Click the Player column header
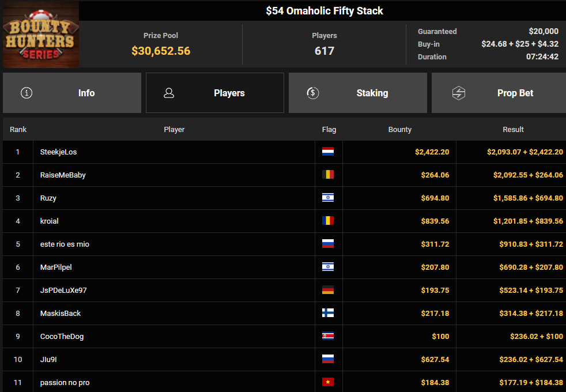The height and width of the screenshot is (392, 566). pyautogui.click(x=174, y=129)
